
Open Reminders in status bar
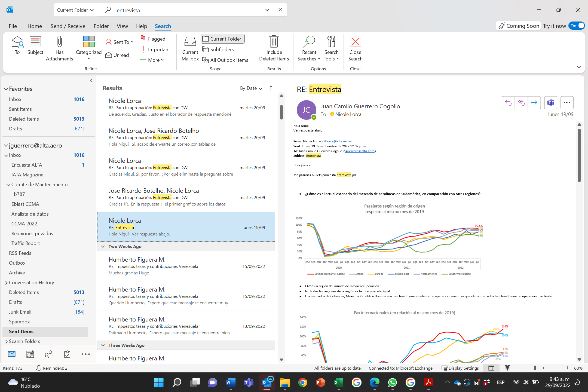pyautogui.click(x=52, y=368)
